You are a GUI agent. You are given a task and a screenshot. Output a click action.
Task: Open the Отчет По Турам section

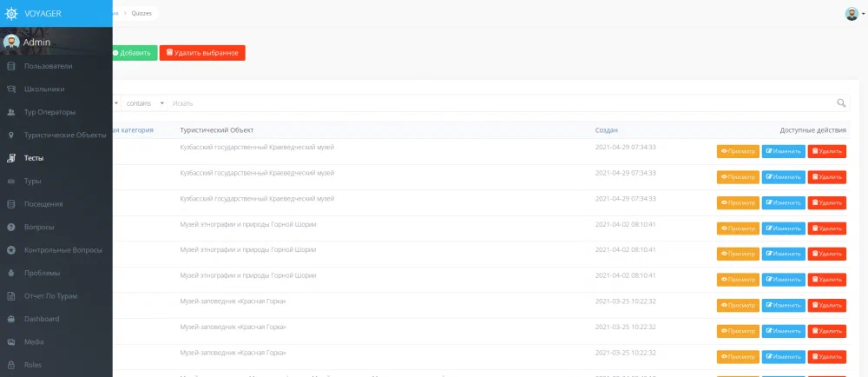(x=50, y=296)
